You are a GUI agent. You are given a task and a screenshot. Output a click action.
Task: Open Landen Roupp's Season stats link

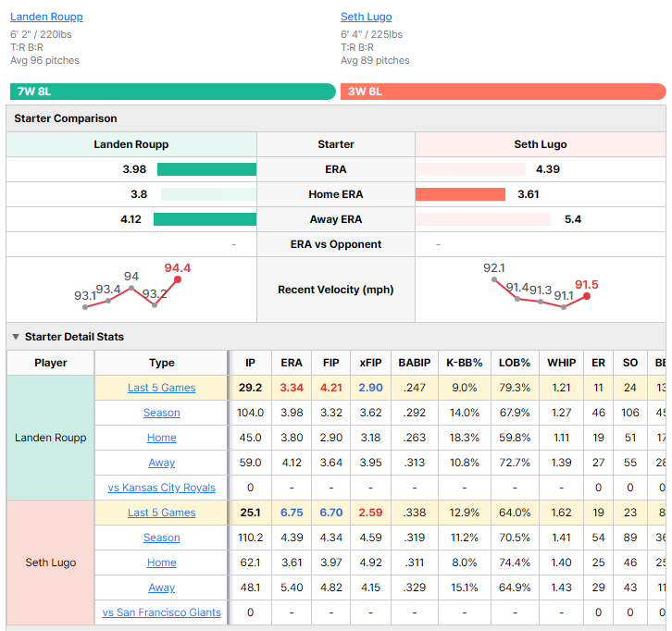(162, 413)
